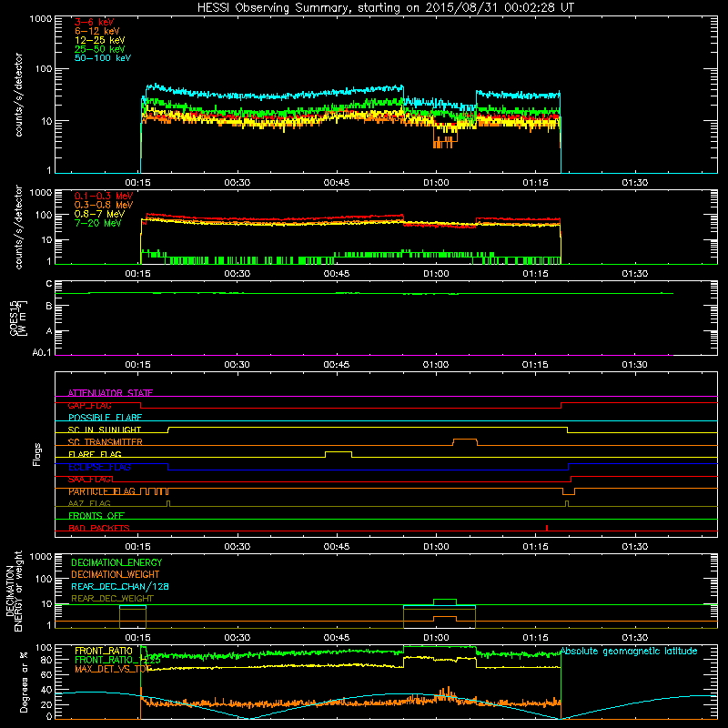Select the ECLIPSE_FLAG label
Screen dimensions: 728x728
click(99, 467)
